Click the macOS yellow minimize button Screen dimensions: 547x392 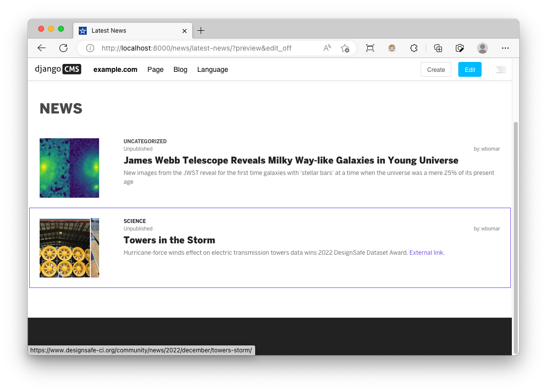pyautogui.click(x=51, y=29)
